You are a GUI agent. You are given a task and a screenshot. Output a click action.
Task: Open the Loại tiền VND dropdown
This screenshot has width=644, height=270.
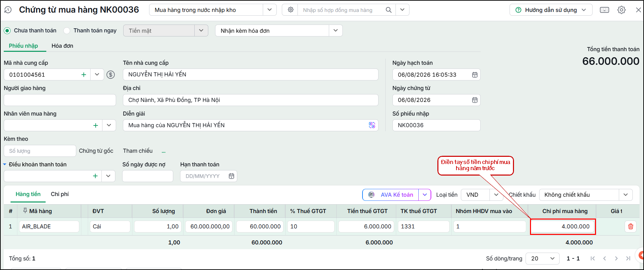tap(496, 195)
